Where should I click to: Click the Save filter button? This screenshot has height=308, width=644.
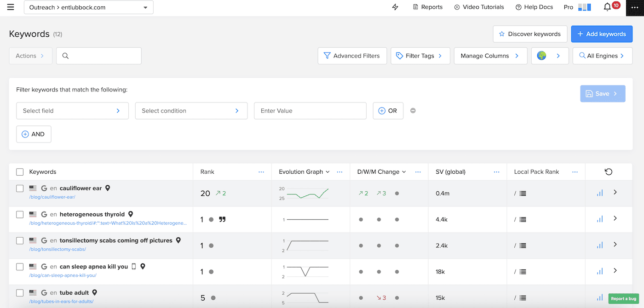click(x=603, y=93)
